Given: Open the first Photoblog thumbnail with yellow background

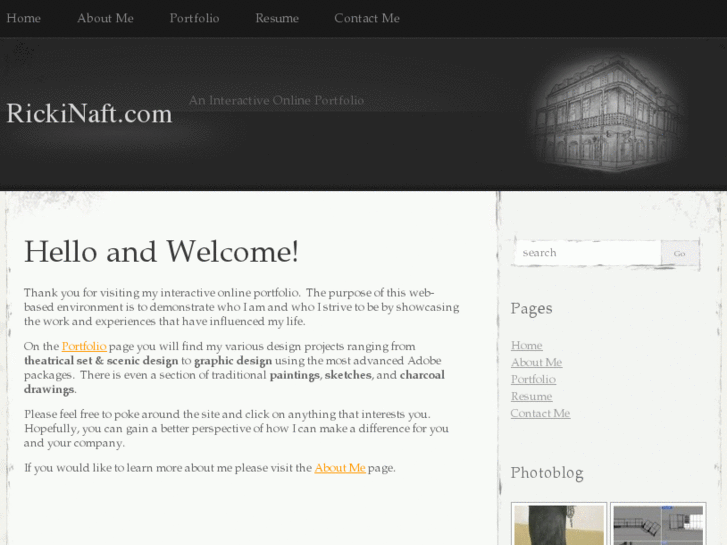Looking at the screenshot, I should pos(559,524).
